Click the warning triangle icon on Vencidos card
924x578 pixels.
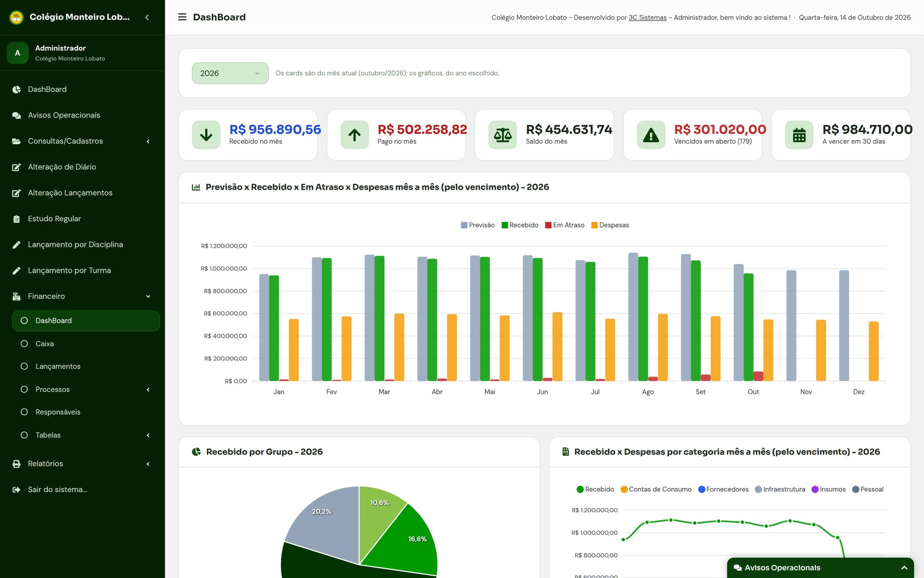651,135
